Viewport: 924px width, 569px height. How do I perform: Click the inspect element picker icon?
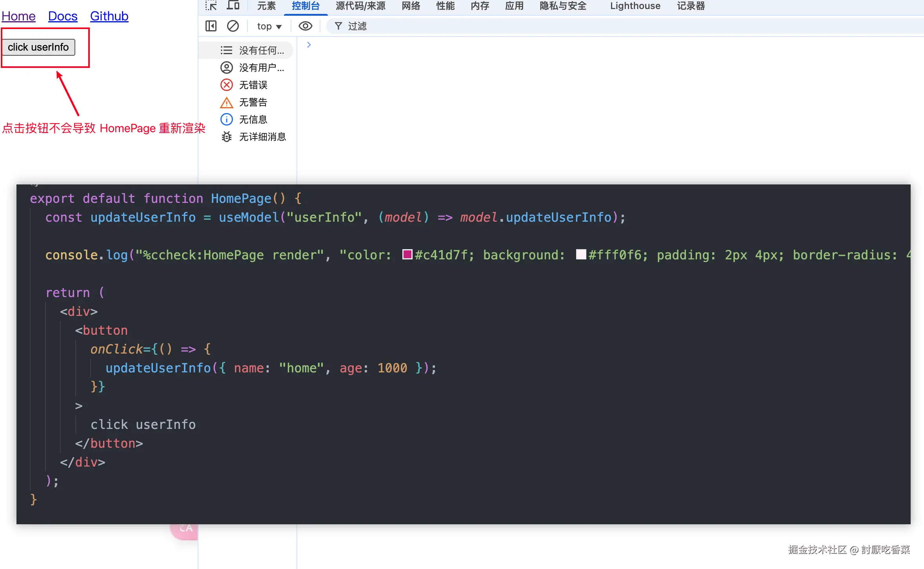pyautogui.click(x=211, y=5)
